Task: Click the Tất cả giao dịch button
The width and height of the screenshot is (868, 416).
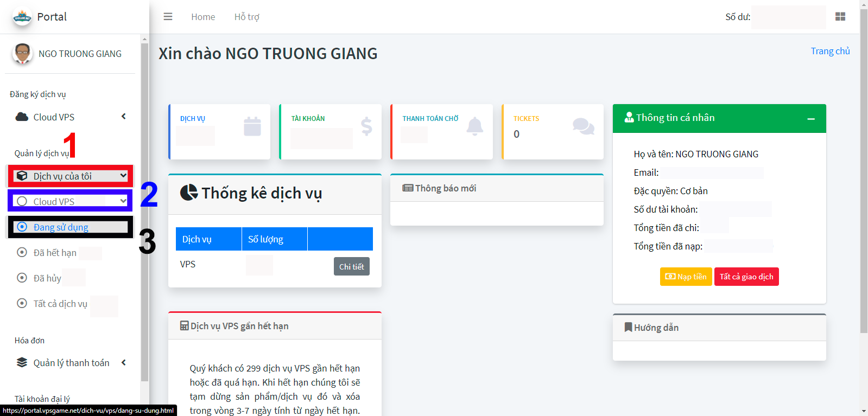Action: pyautogui.click(x=746, y=277)
